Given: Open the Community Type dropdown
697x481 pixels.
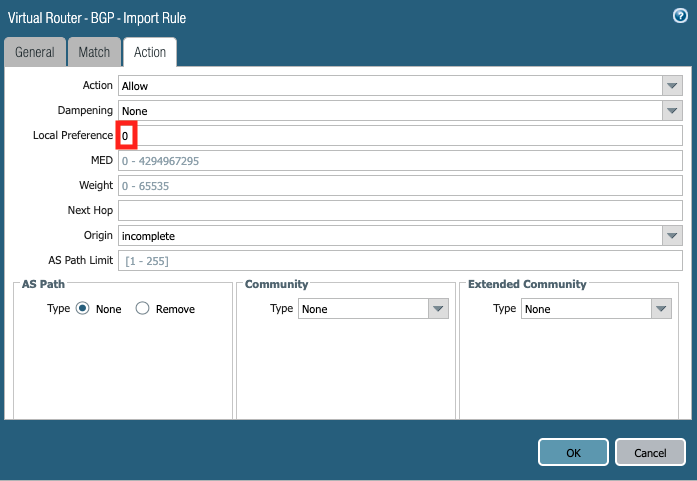Looking at the screenshot, I should click(373, 309).
